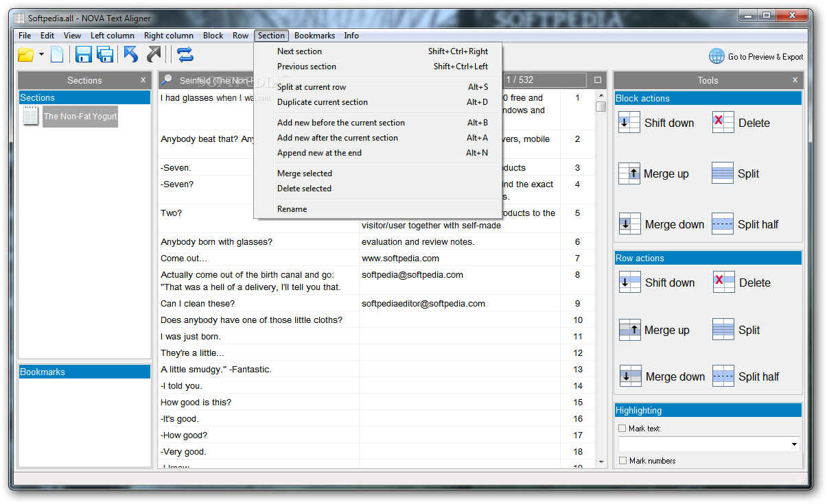Click the blue Undo arrow icon
The width and height of the screenshot is (827, 504).
pos(131,54)
